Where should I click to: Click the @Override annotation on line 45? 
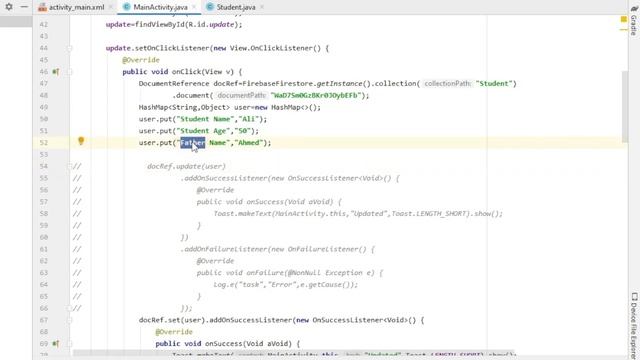click(141, 60)
